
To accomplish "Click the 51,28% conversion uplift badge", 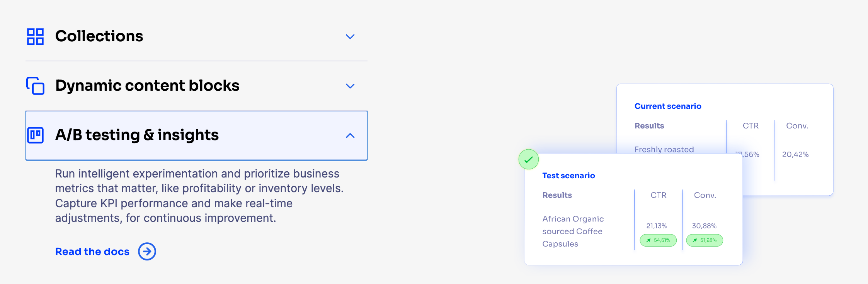I will click(x=705, y=240).
